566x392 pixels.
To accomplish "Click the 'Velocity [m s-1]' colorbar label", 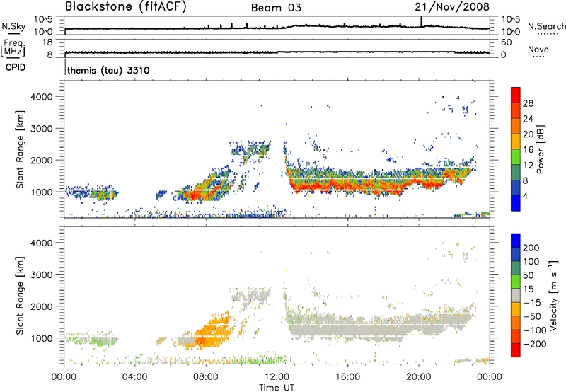I will point(553,295).
